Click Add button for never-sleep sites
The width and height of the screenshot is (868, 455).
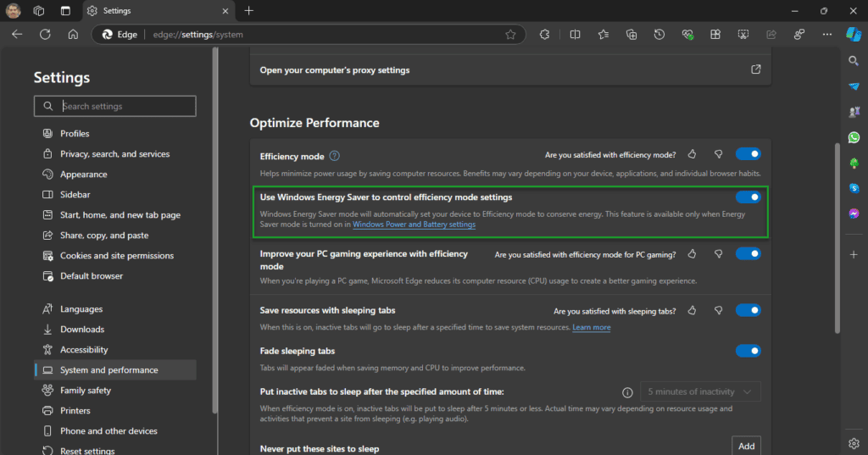(746, 446)
